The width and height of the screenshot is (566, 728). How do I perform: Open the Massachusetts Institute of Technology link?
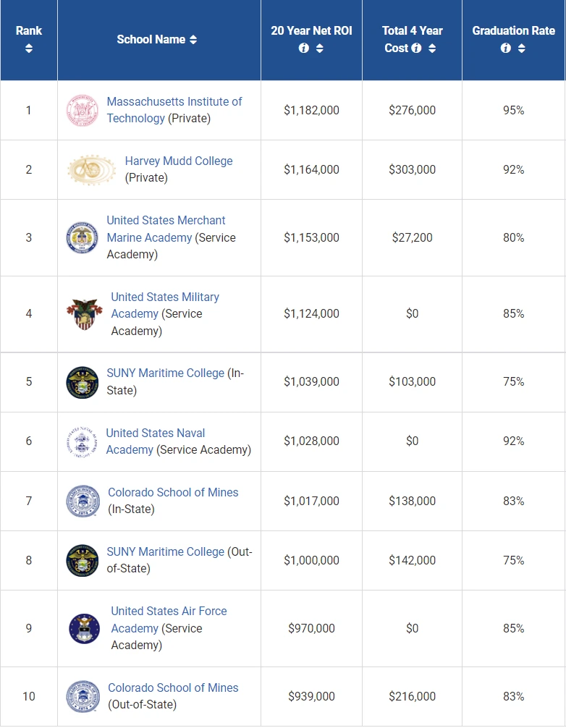point(174,102)
